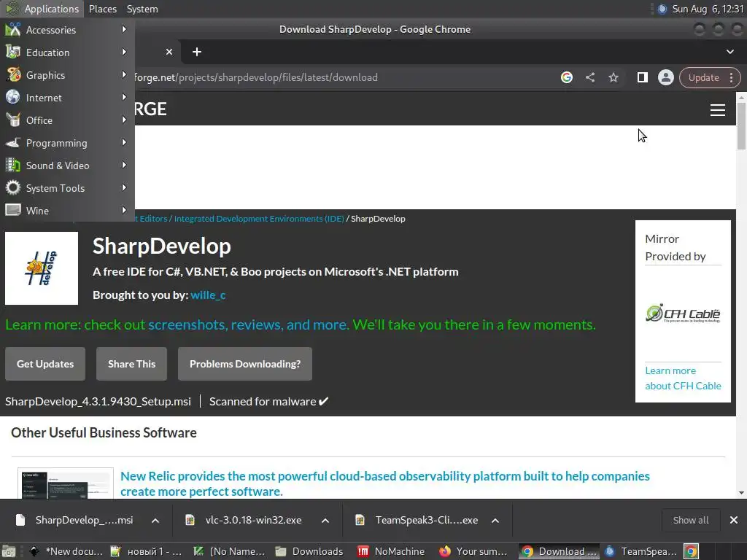The height and width of the screenshot is (560, 747).
Task: Open the downloaded TeamSpeak3 client exe
Action: (x=417, y=520)
